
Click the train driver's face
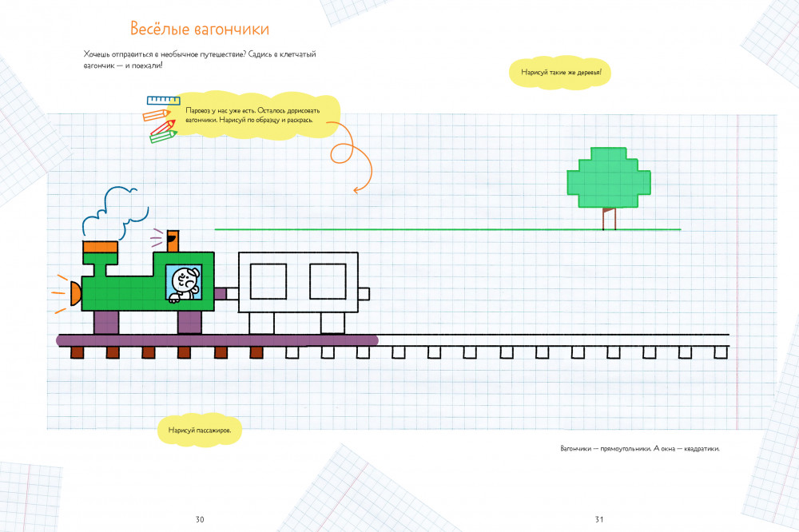[184, 281]
